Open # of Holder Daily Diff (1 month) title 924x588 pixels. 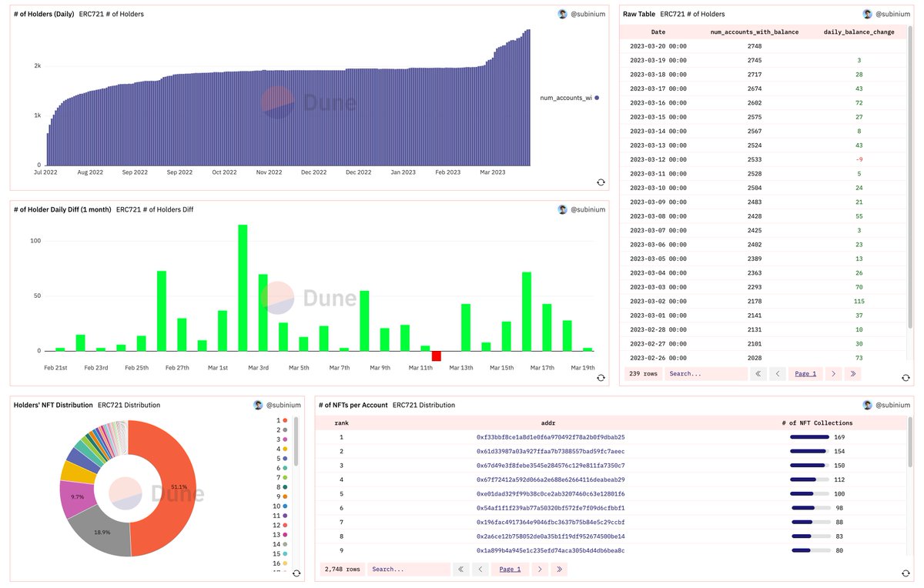click(62, 209)
